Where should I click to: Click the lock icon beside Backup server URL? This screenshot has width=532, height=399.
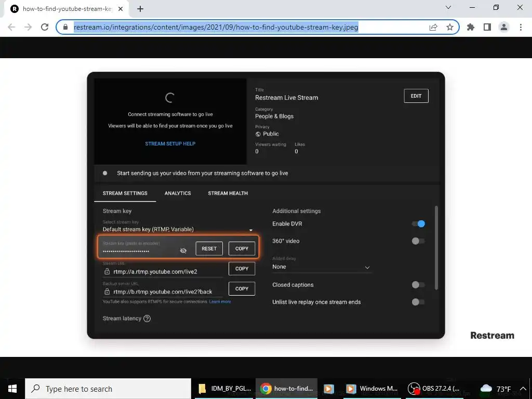(x=107, y=291)
